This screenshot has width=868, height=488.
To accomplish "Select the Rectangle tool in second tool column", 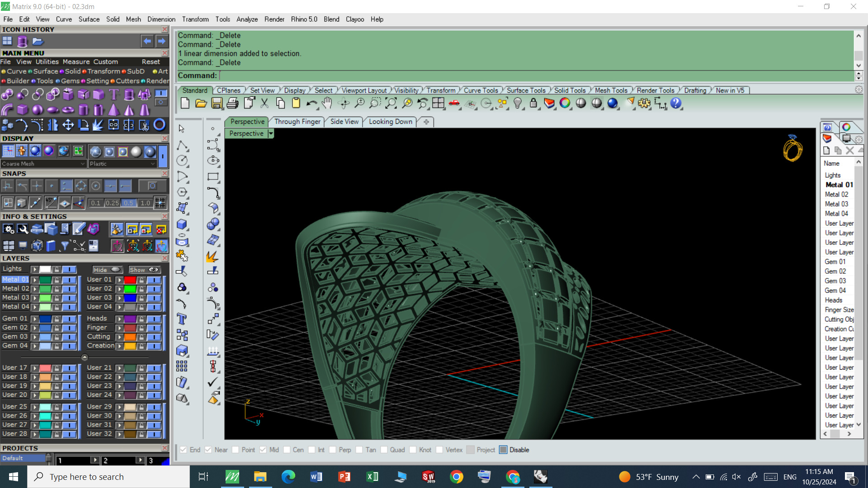I will [x=213, y=177].
